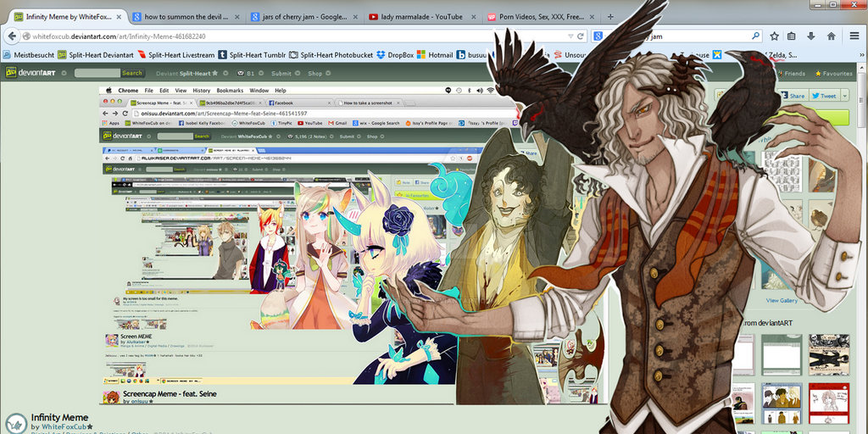Open the Firefox hamburger menu
Image resolution: width=868 pixels, height=434 pixels.
(854, 36)
